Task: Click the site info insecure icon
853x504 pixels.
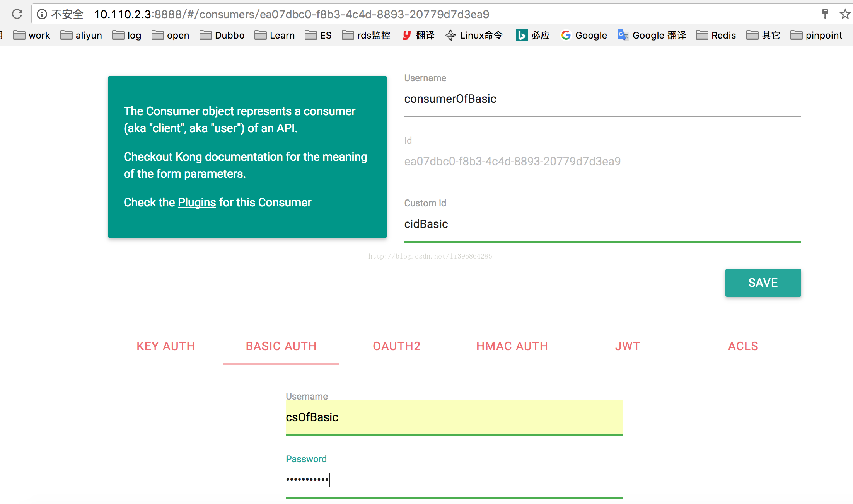Action: tap(42, 14)
